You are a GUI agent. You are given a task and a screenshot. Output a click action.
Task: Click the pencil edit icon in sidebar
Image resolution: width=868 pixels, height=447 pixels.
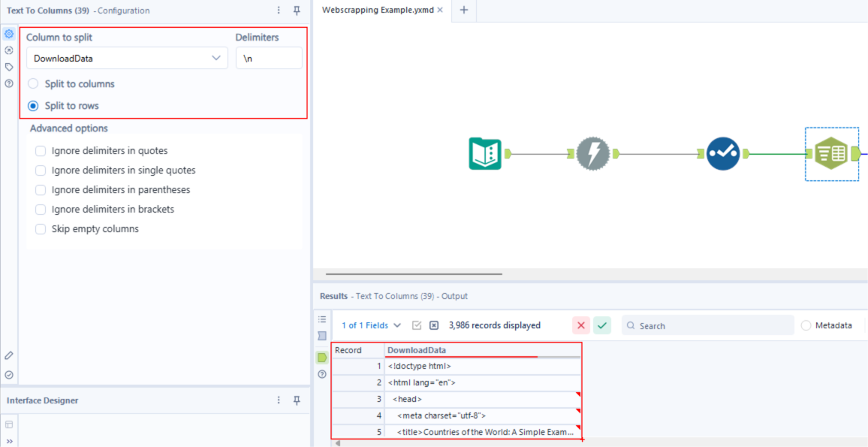[9, 355]
